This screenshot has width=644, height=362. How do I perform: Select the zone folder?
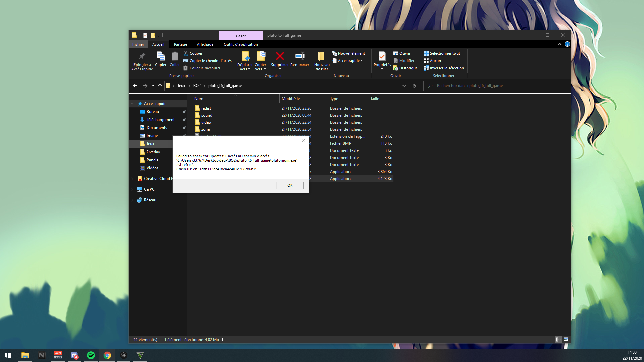click(x=205, y=129)
